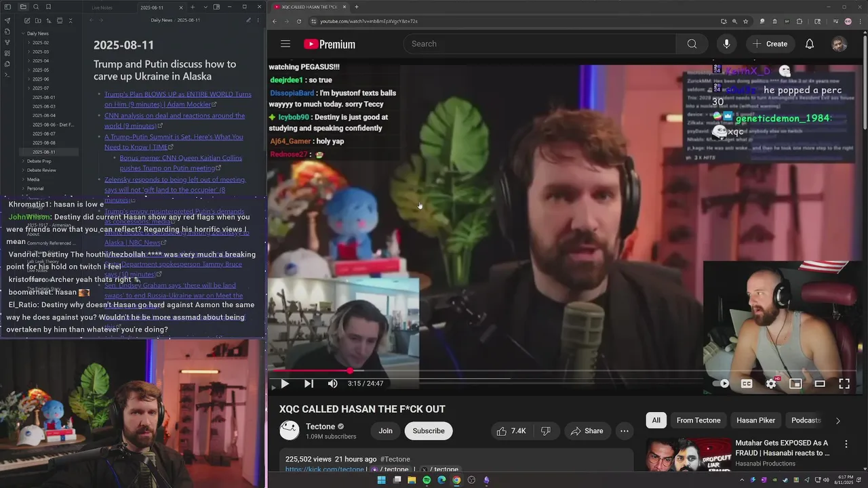
Task: Change sort order in Obsidian explorer
Action: pyautogui.click(x=47, y=21)
